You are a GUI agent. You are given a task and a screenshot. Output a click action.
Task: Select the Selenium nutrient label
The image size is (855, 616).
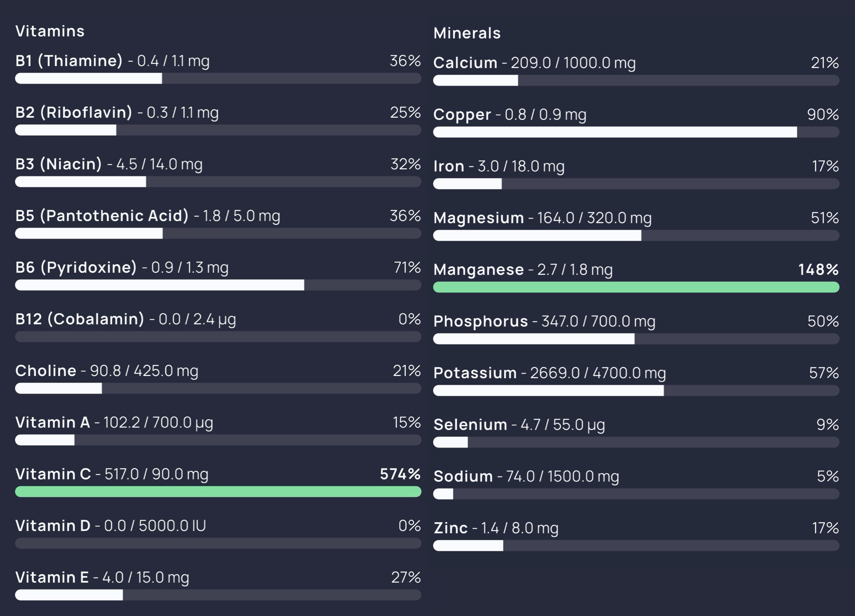pyautogui.click(x=470, y=425)
